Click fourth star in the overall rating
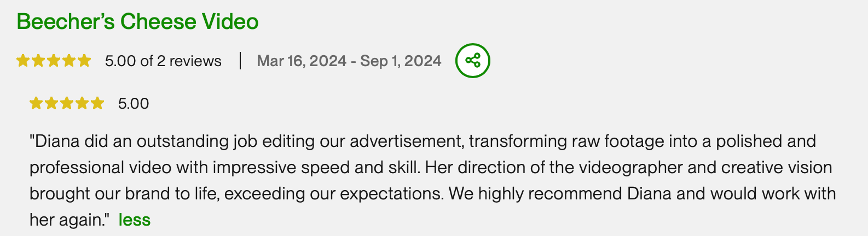 point(68,61)
